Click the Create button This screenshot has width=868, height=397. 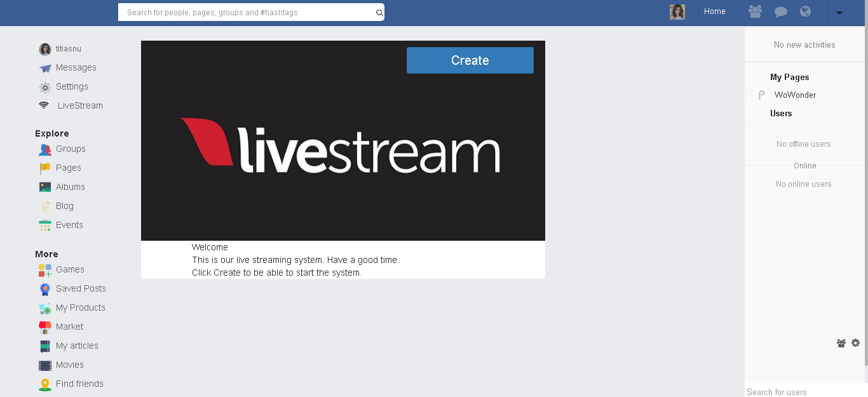pyautogui.click(x=470, y=60)
